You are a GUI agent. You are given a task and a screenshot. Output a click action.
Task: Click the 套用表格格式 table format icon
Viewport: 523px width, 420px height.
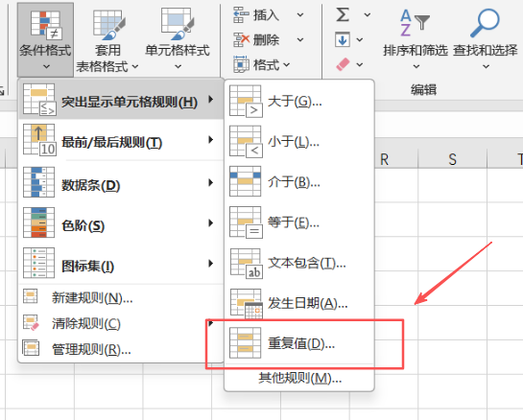click(109, 24)
